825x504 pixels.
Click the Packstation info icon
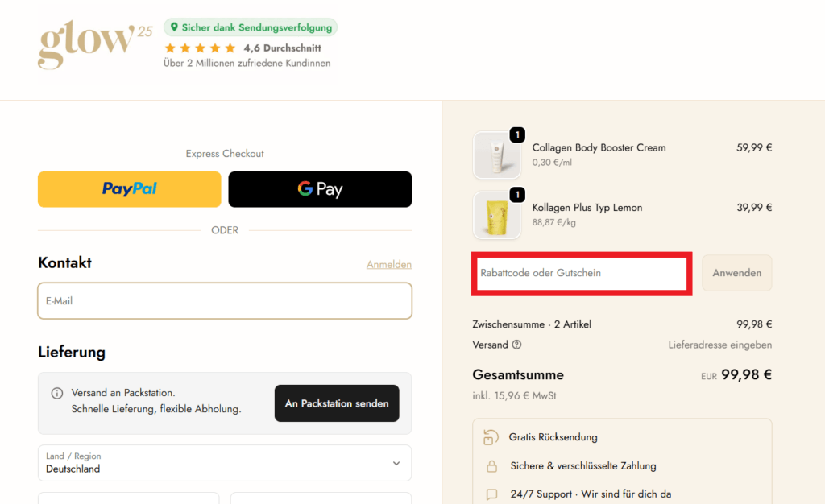57,393
